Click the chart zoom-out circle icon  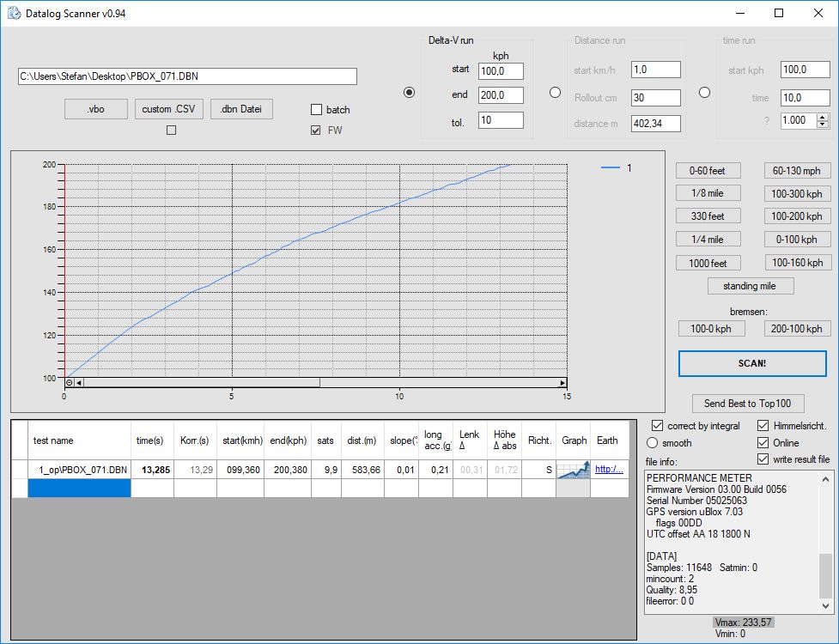(x=69, y=383)
